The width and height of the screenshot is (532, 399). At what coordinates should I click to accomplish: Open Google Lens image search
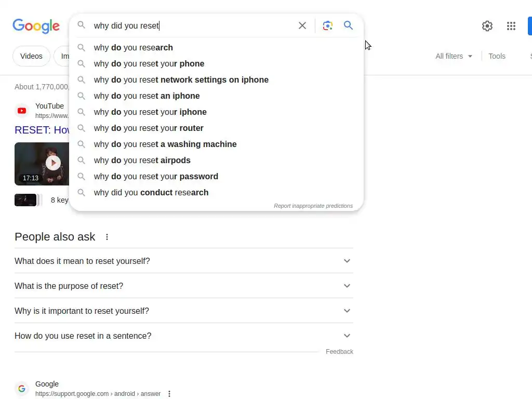[x=327, y=25]
